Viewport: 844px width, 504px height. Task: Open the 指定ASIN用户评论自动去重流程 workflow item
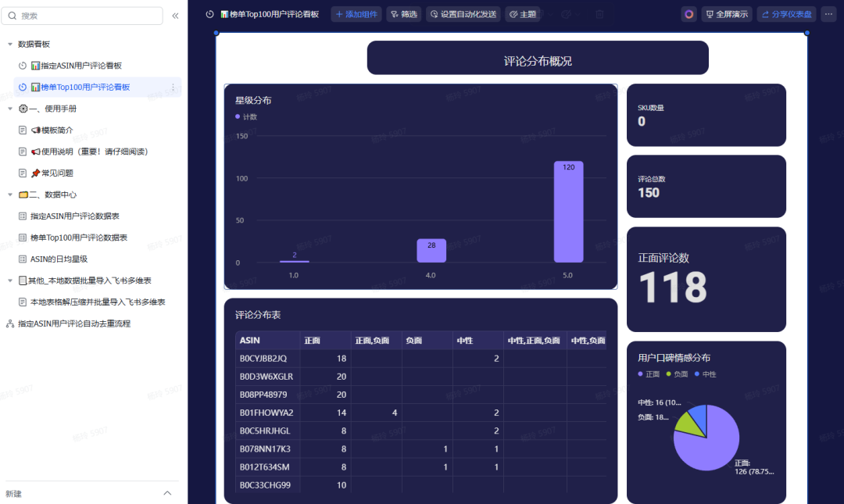pos(74,323)
